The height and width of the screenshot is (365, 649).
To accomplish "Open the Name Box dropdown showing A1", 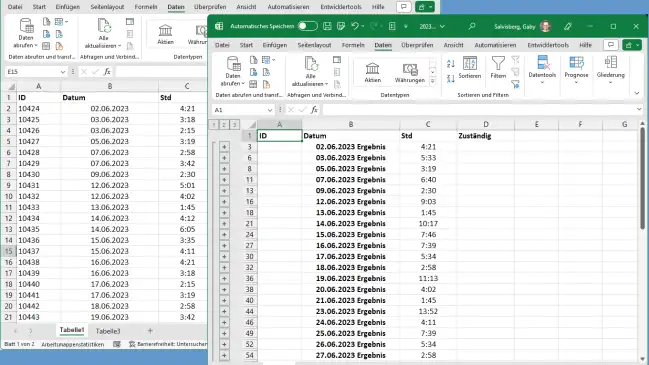I will (x=270, y=110).
